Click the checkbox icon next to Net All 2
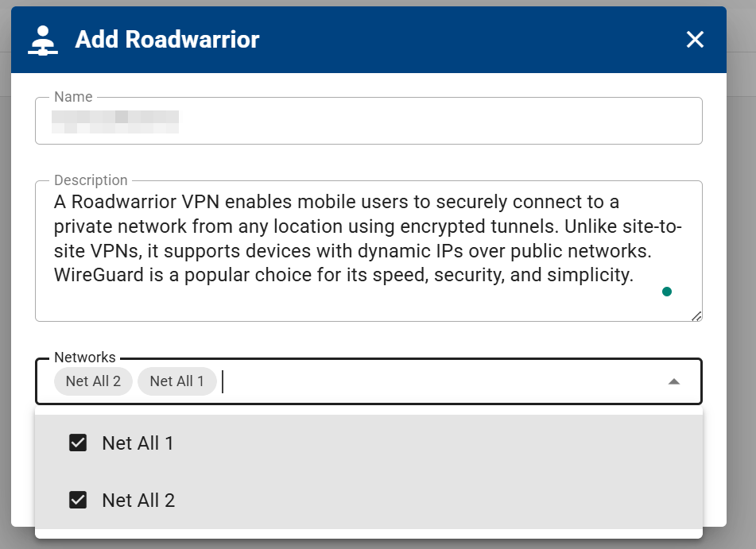 click(x=78, y=501)
